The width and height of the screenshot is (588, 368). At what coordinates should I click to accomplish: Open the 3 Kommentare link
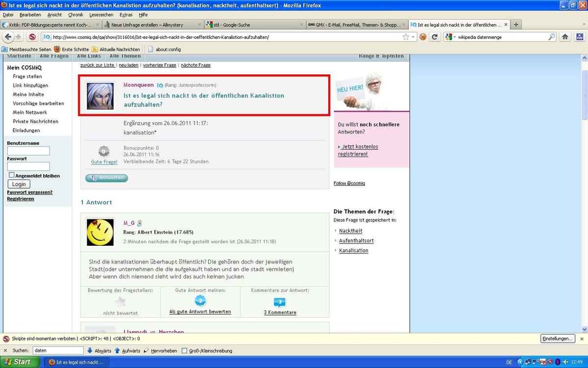coord(280,313)
